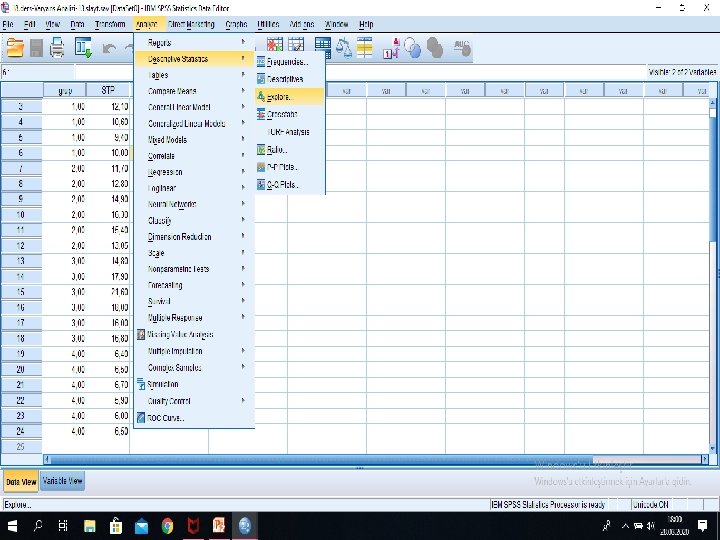Toggle Value Labels toolbar icon
The width and height of the screenshot is (720, 540).
pos(391,48)
